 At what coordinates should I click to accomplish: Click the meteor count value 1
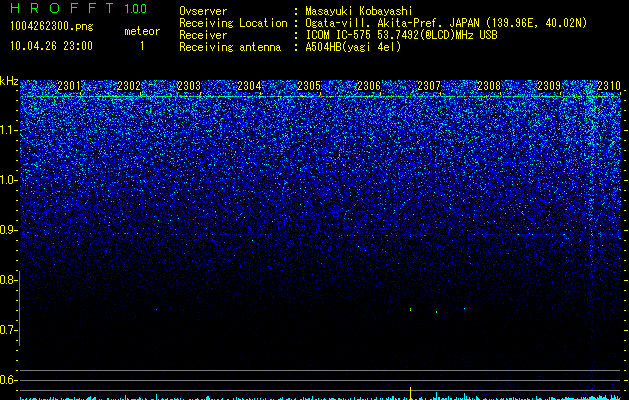tap(142, 46)
